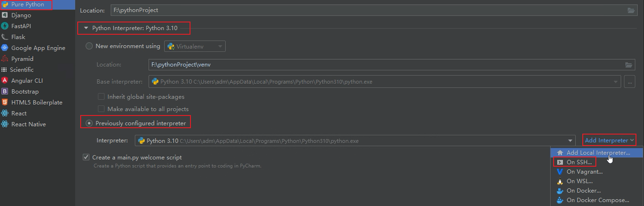
Task: Click the Bootstrap B icon
Action: (5, 92)
